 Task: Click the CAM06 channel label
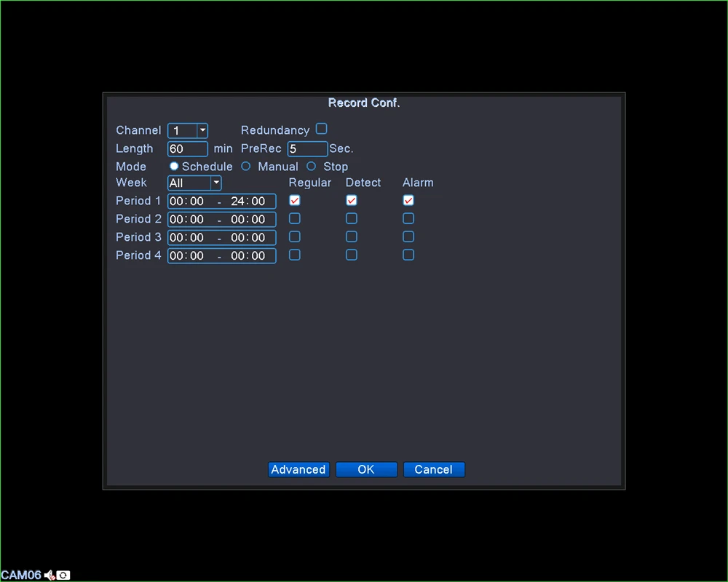coord(21,575)
